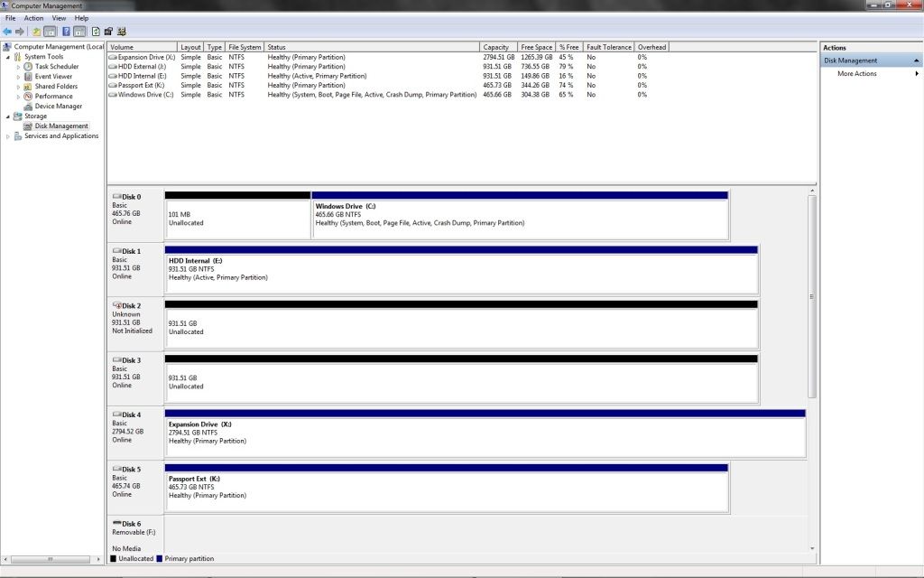Sort by the Free Space column header

(536, 47)
